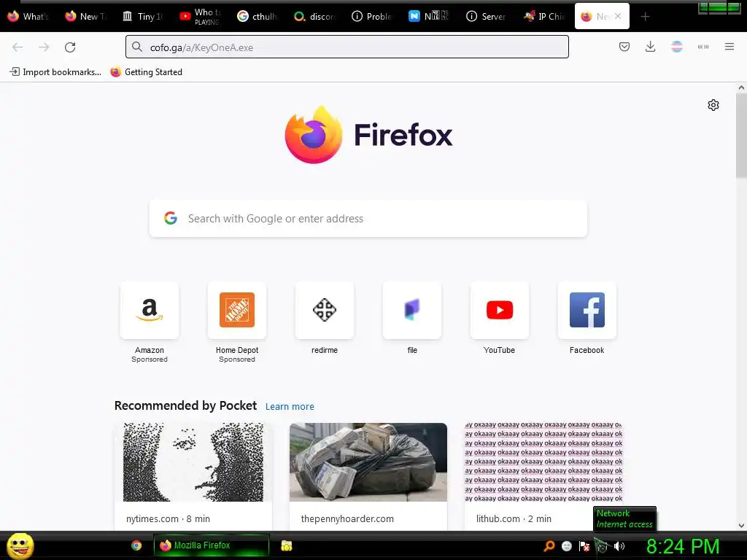Click Import bookmarks in the bookmarks bar
This screenshot has height=560, width=747.
pos(55,72)
